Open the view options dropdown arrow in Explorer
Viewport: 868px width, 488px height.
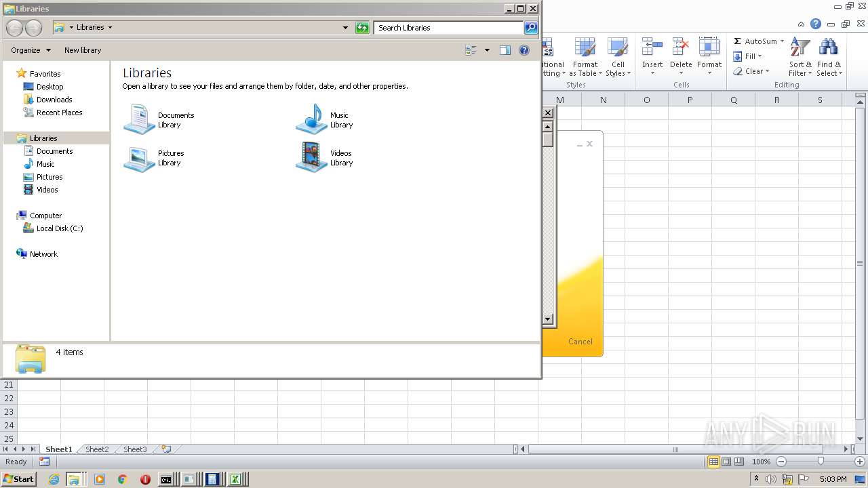click(487, 50)
